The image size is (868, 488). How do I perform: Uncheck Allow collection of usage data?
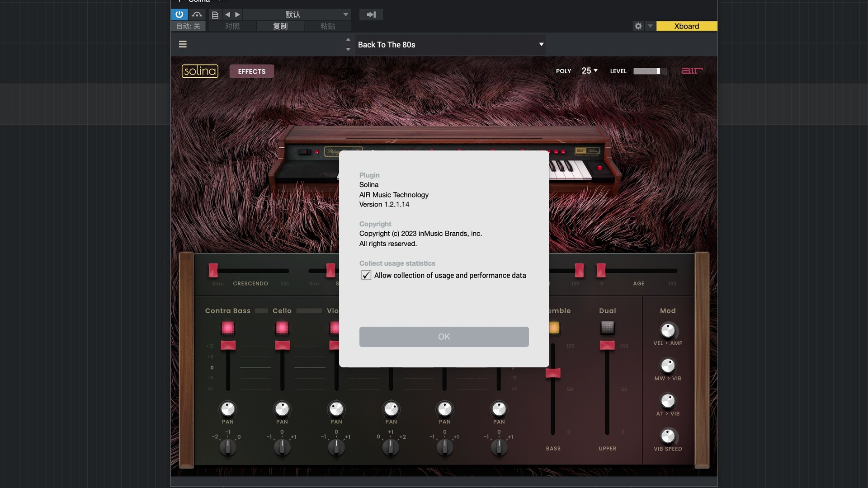tap(366, 275)
